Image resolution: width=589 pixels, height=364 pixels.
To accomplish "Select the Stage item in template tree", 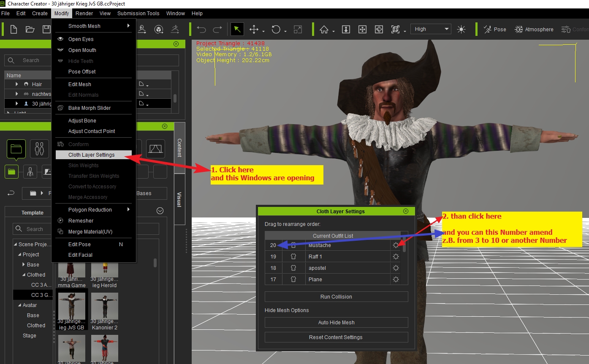I will click(x=30, y=335).
